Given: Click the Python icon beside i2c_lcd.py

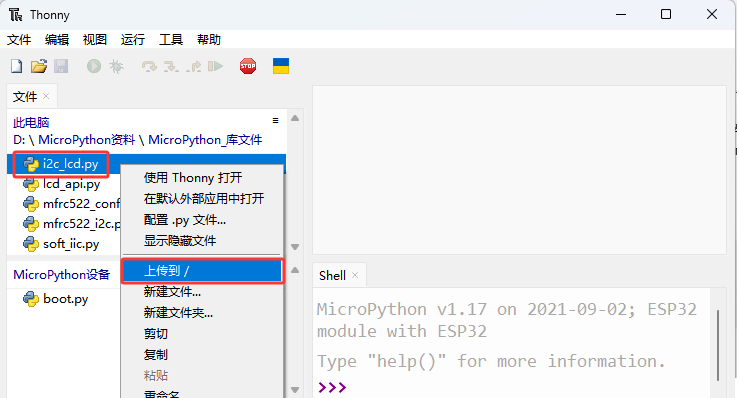Looking at the screenshot, I should 31,164.
